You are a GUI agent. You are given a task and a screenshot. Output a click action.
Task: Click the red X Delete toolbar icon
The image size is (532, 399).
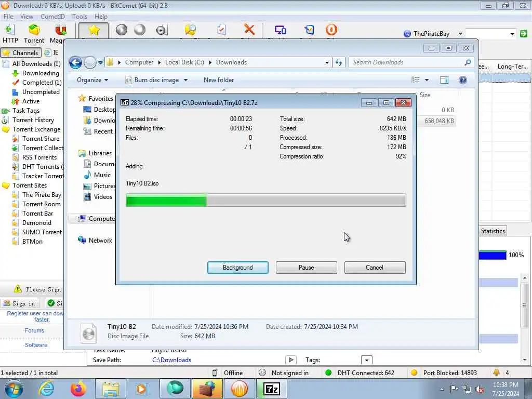pos(249,30)
